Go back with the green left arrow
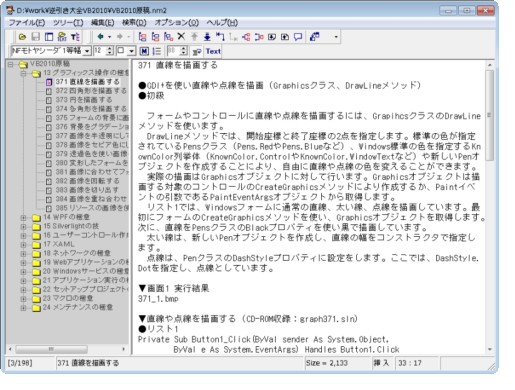Viewport: 515px width, 390px height. point(100,37)
